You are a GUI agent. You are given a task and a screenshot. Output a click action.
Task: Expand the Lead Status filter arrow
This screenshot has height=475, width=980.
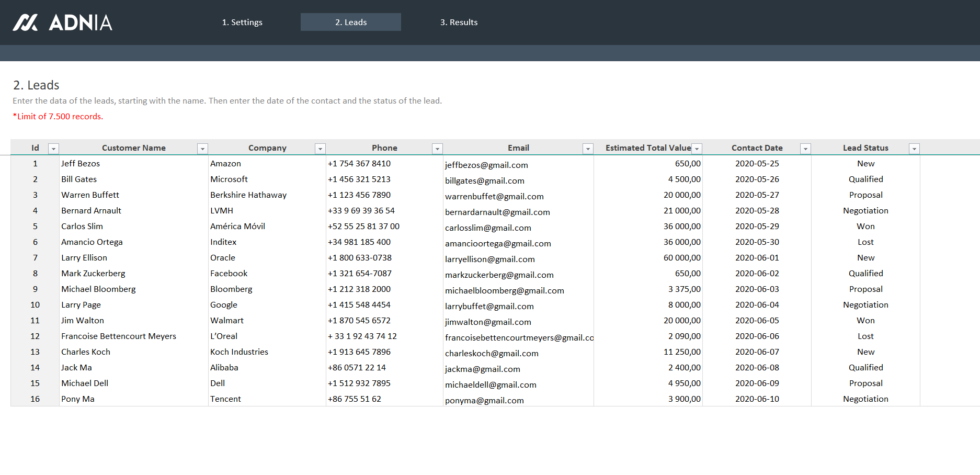914,149
